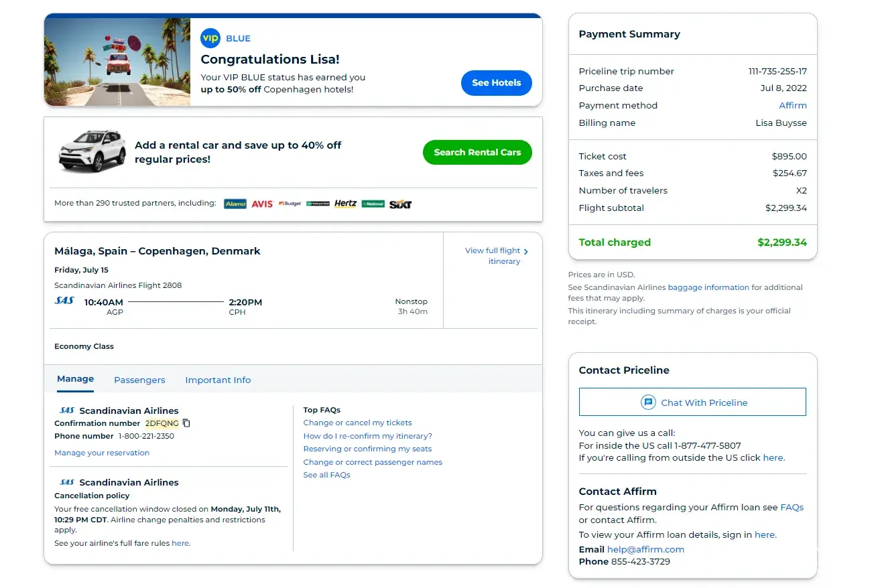Click the chat bubble icon
Viewport: 880px width, 588px height.
click(647, 402)
